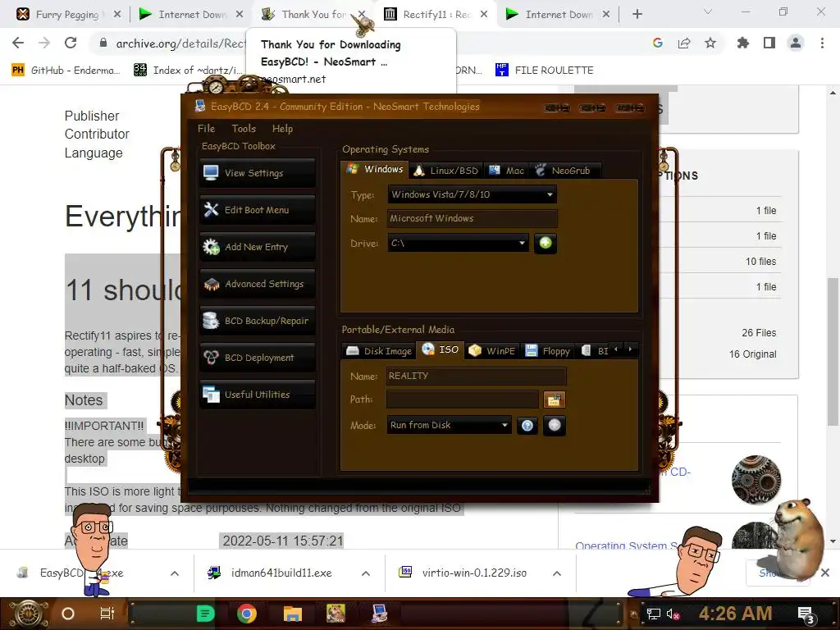Share this page from the address bar
The width and height of the screenshot is (840, 630).
click(x=684, y=43)
